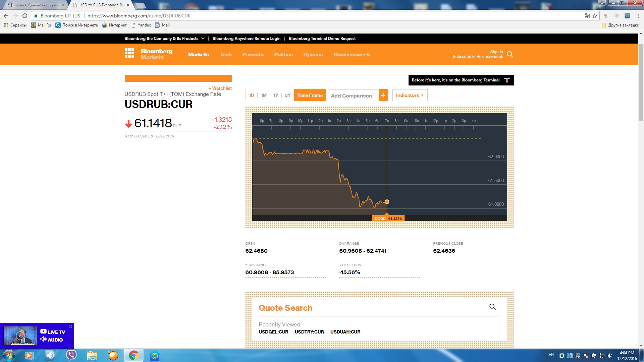Image resolution: width=644 pixels, height=362 pixels.
Task: Go to the Businessweek section
Action: [x=352, y=55]
